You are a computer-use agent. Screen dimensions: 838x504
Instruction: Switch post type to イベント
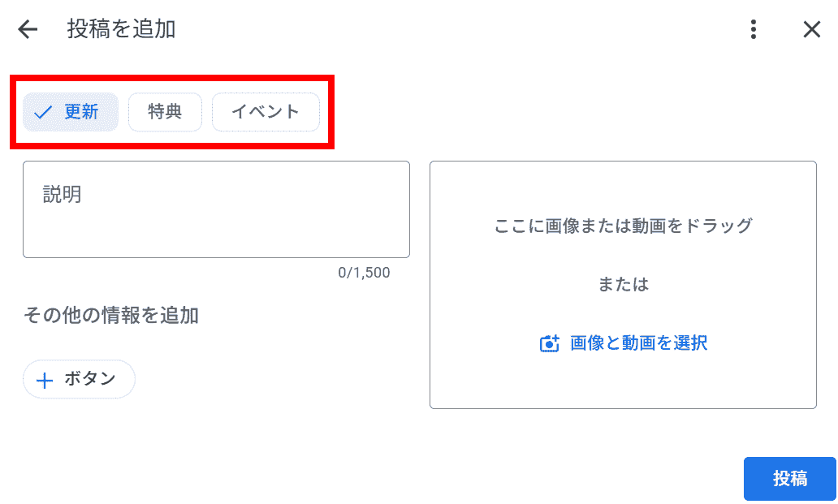(x=266, y=112)
